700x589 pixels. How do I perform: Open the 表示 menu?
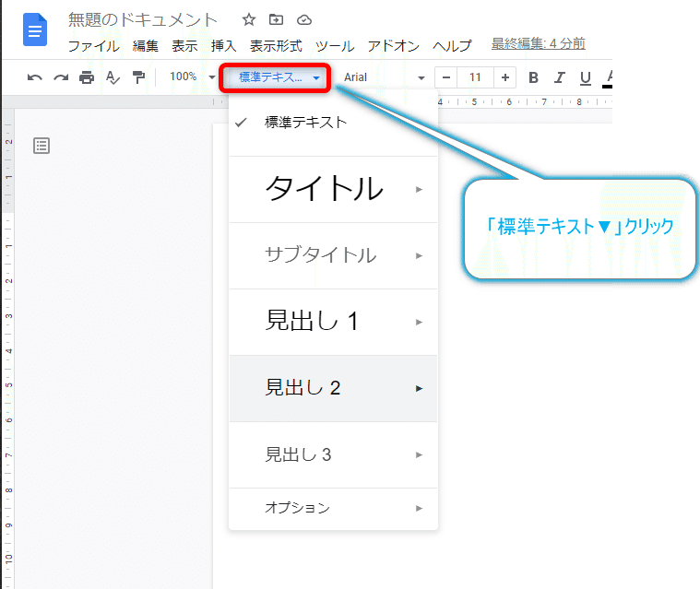[184, 45]
